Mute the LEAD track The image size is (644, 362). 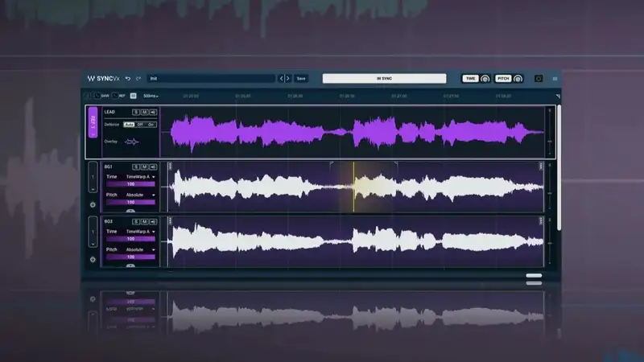[144, 112]
